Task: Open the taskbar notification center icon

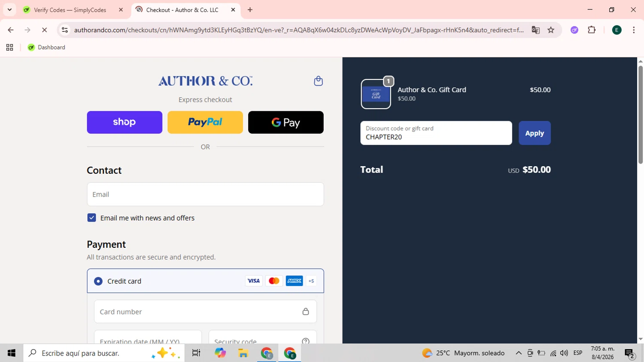Action: click(x=630, y=353)
